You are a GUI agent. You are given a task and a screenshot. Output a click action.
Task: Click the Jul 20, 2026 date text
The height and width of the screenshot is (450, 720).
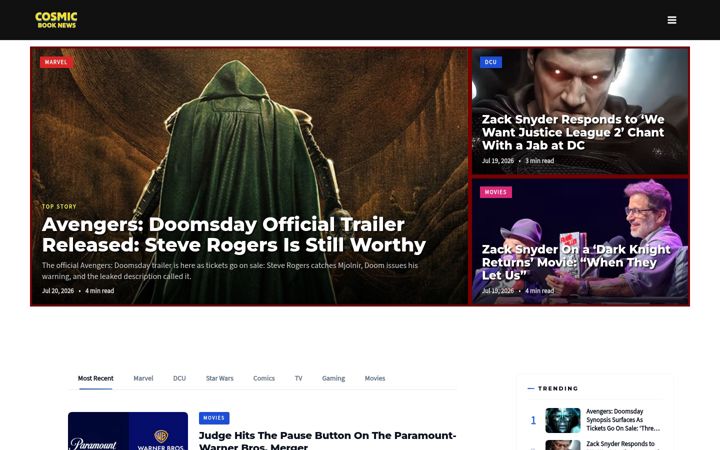tap(58, 291)
